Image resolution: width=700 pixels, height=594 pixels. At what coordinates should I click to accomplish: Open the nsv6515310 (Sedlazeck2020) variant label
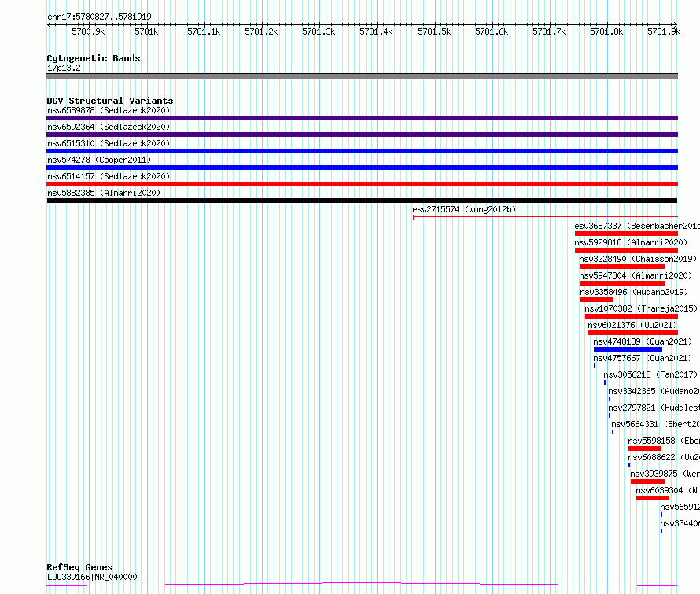point(109,143)
